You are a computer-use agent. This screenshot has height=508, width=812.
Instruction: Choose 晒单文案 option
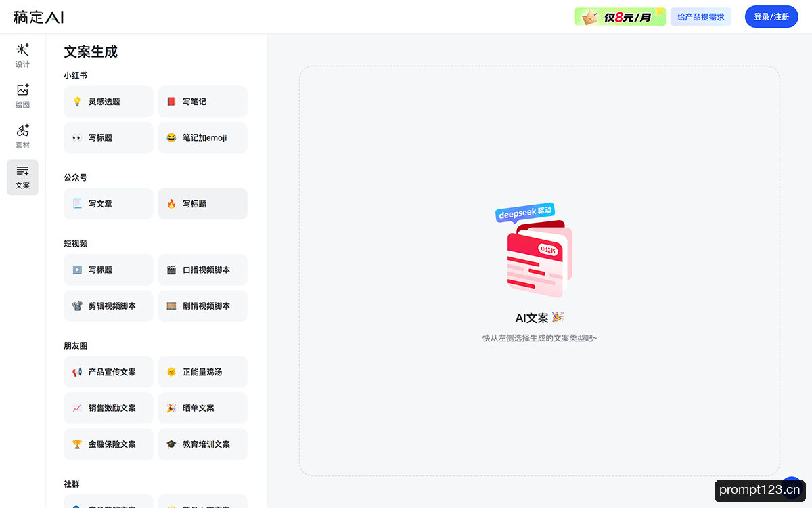tap(202, 408)
